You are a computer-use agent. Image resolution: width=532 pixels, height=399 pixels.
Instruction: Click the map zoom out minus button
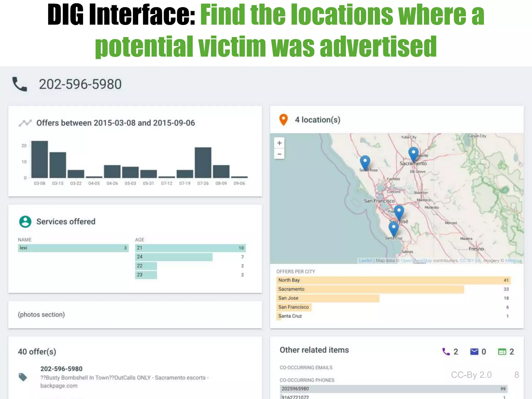[279, 154]
